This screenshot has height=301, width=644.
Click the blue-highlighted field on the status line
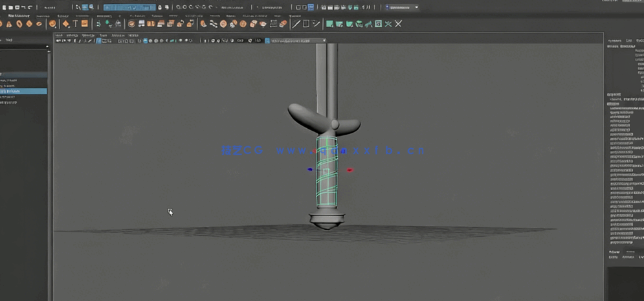(129, 7)
